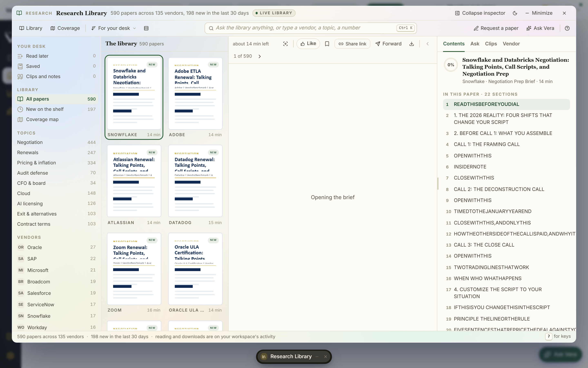Open Coverage map in the sidebar
The height and width of the screenshot is (368, 588).
(x=56, y=120)
